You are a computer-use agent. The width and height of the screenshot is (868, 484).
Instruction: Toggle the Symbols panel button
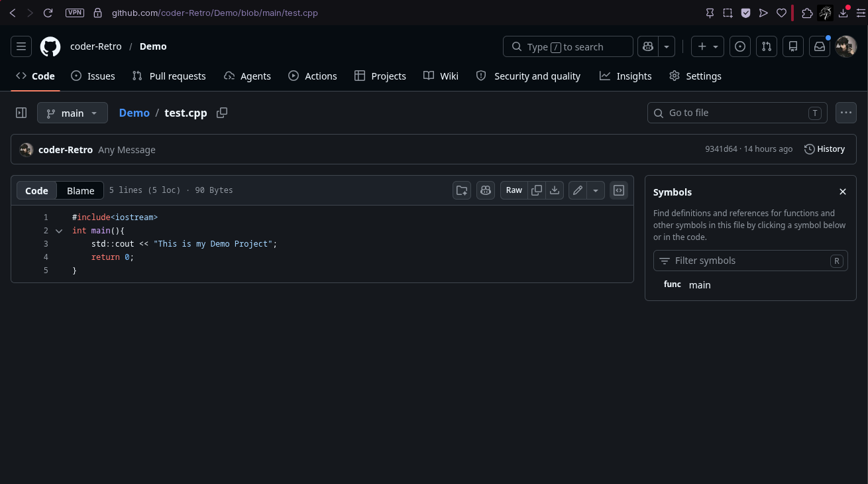pyautogui.click(x=619, y=190)
